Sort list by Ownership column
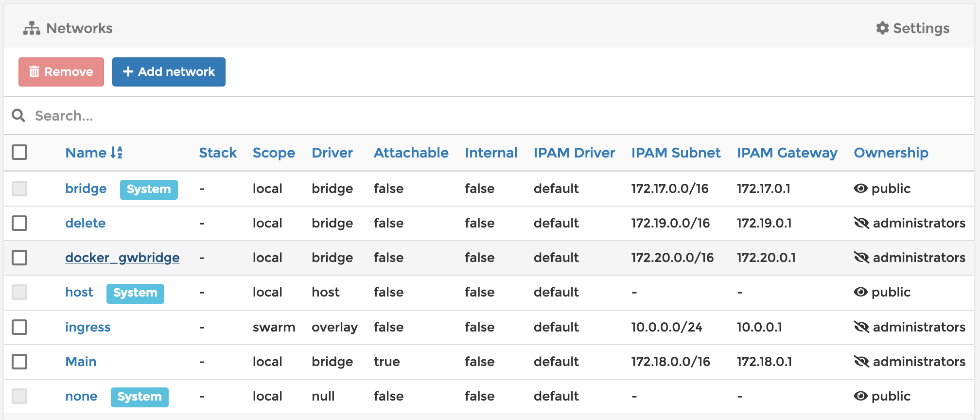This screenshot has width=980, height=420. click(891, 153)
